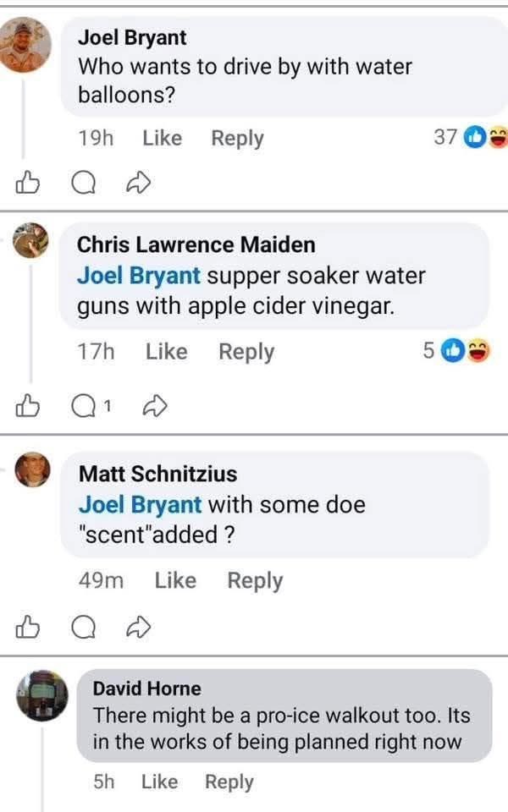508x812 pixels.
Task: Tap thumbs-up icon below Joel Bryant's comment
Action: 28,182
